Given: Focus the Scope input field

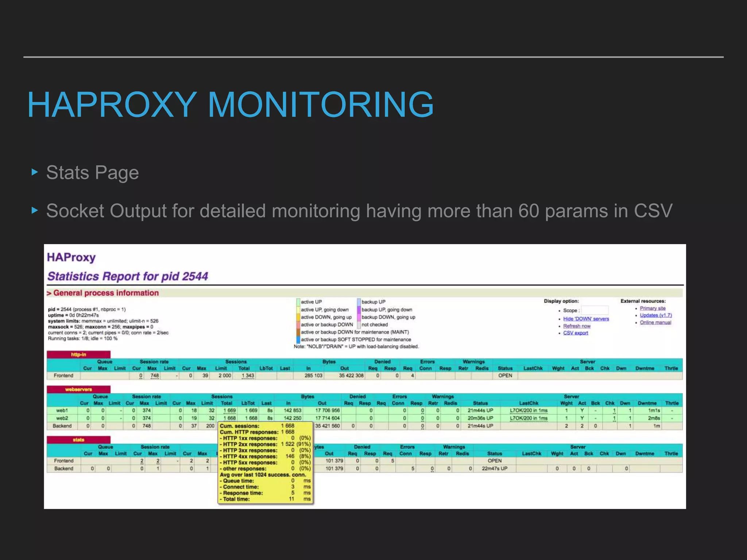Looking at the screenshot, I should click(595, 310).
